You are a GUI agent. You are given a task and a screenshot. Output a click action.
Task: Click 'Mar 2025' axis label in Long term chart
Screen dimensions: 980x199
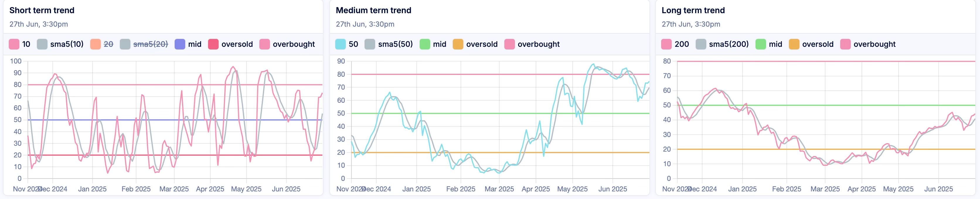click(x=825, y=189)
